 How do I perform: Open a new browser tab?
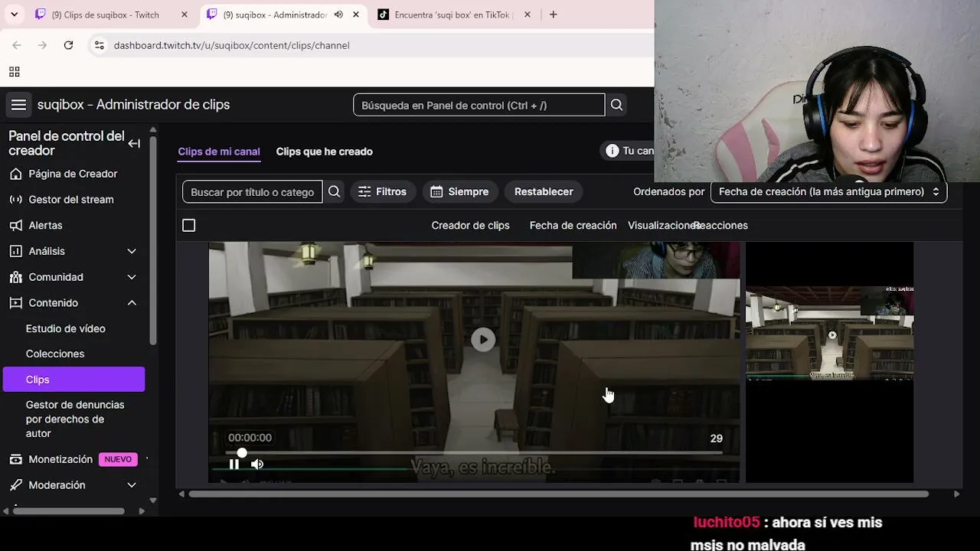click(x=553, y=15)
